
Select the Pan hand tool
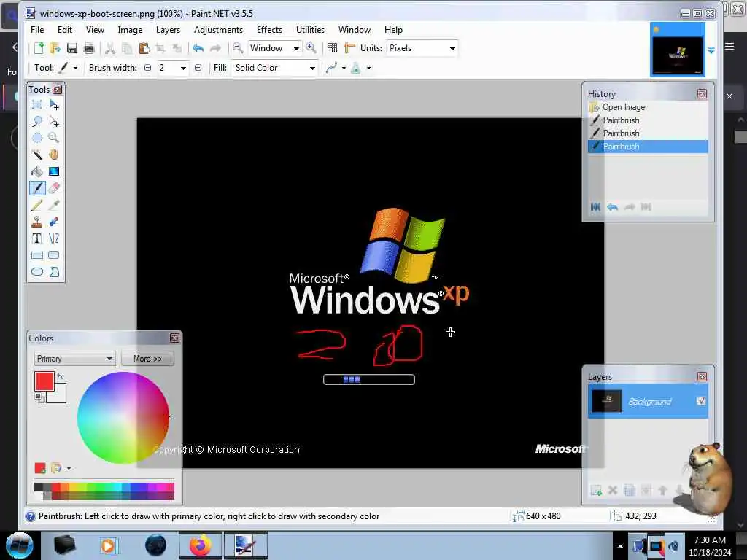[54, 155]
